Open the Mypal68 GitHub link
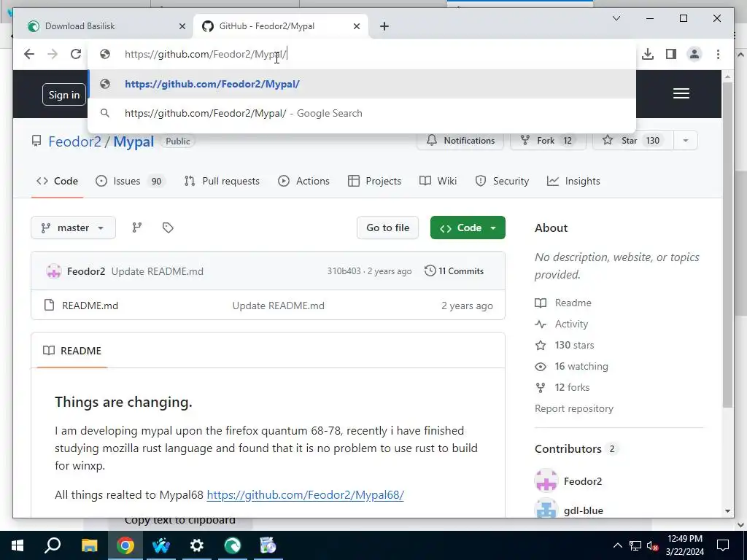Viewport: 747px width, 560px height. pyautogui.click(x=305, y=495)
